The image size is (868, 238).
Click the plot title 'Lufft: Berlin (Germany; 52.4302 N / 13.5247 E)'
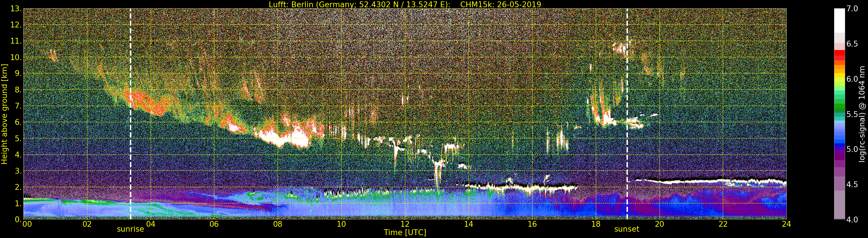tap(360, 4)
